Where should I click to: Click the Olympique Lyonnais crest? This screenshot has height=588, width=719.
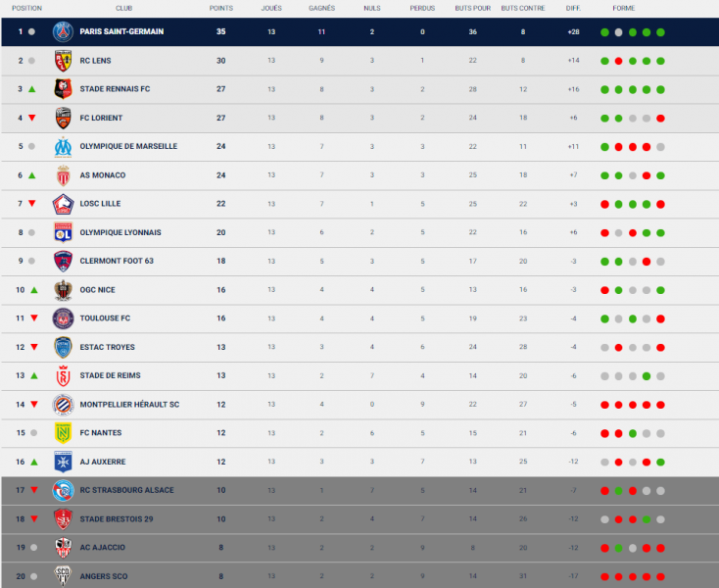coord(63,232)
